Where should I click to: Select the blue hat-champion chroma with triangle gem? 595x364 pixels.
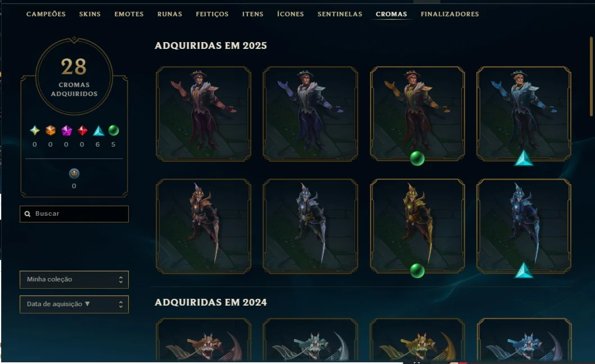click(x=524, y=113)
